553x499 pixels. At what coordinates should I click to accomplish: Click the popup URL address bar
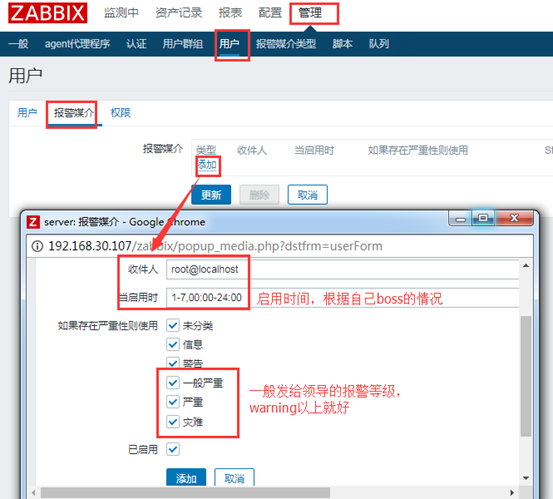[x=280, y=246]
